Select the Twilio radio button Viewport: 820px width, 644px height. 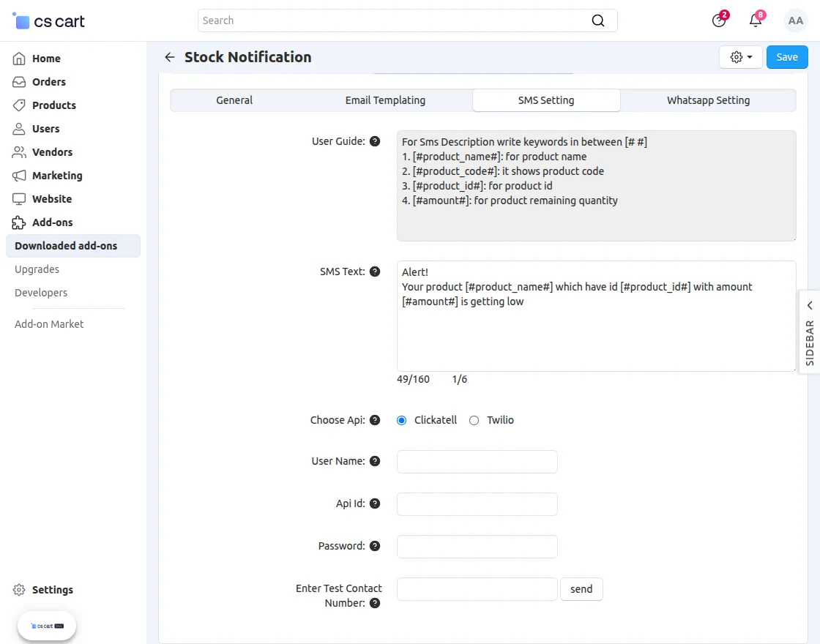474,420
